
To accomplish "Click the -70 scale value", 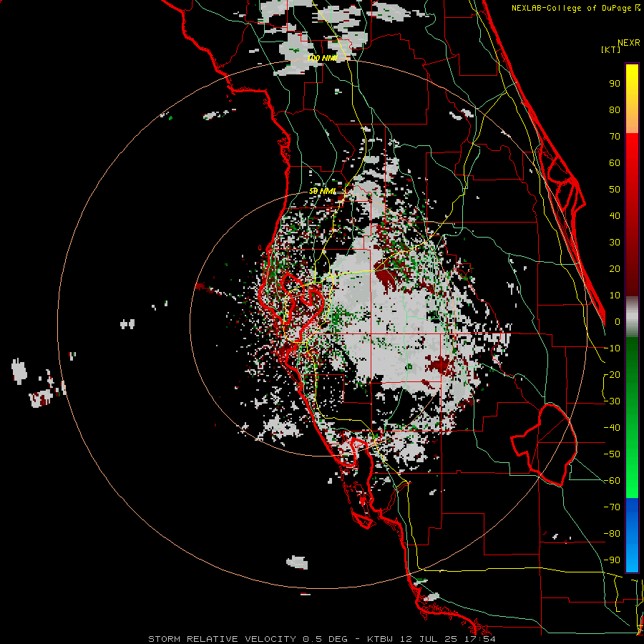I will click(612, 507).
